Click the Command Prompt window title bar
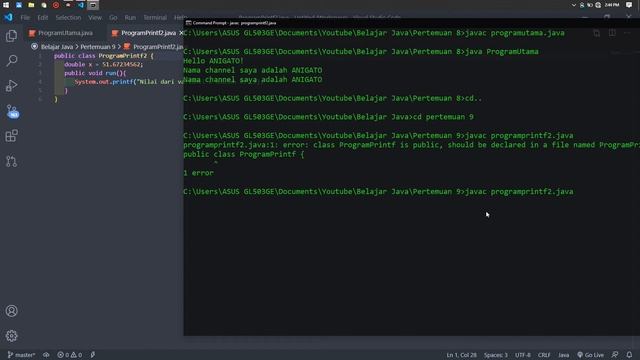 411,23
